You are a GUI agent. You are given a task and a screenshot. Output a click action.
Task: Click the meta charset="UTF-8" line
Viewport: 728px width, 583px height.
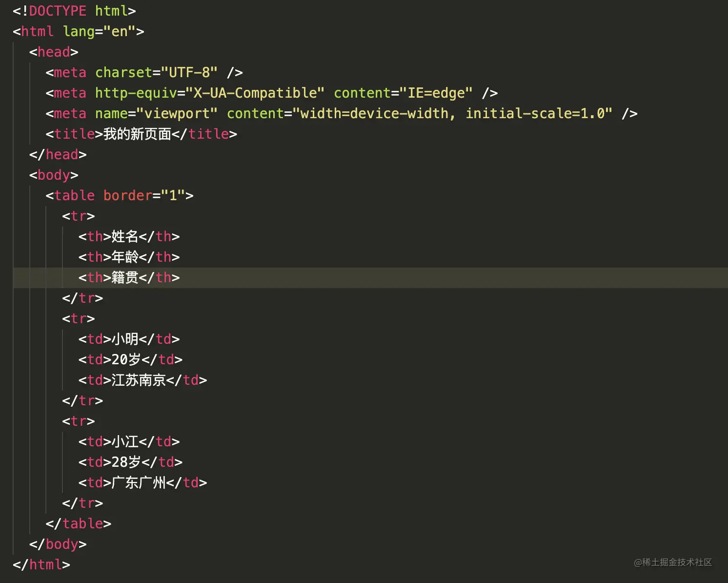144,72
